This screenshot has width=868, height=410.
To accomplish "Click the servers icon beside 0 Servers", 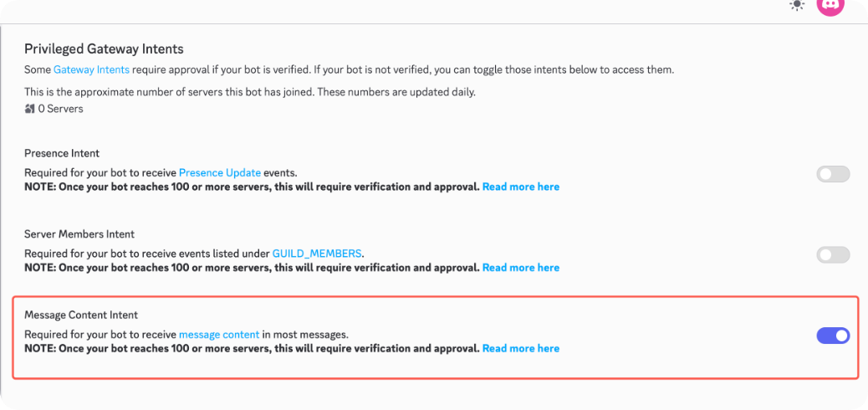I will (30, 109).
